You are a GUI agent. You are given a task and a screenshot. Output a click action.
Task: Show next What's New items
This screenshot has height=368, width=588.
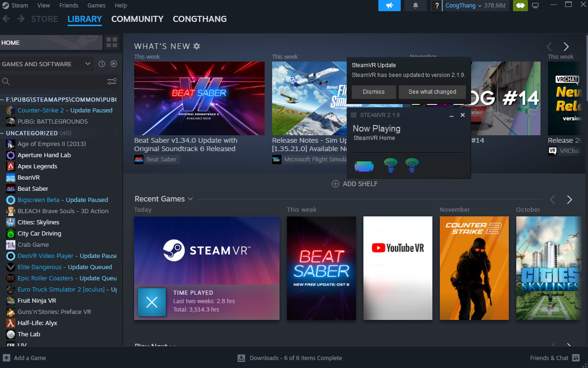tap(566, 47)
